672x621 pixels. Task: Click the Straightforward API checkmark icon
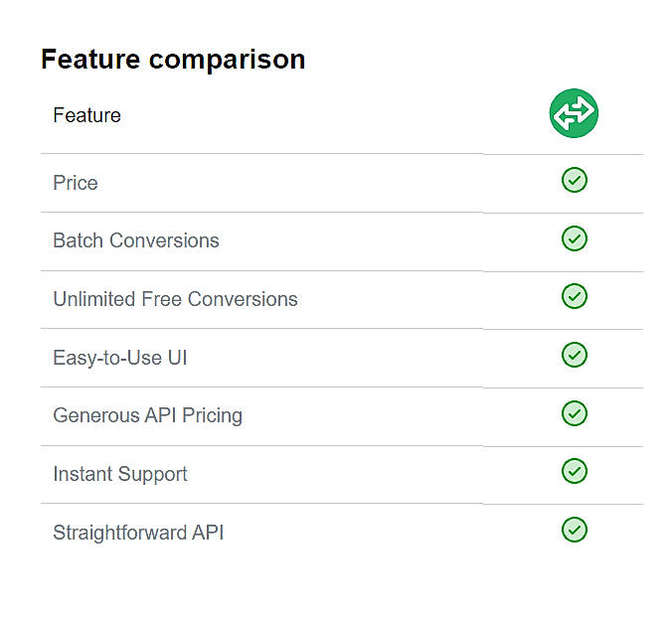click(x=575, y=530)
